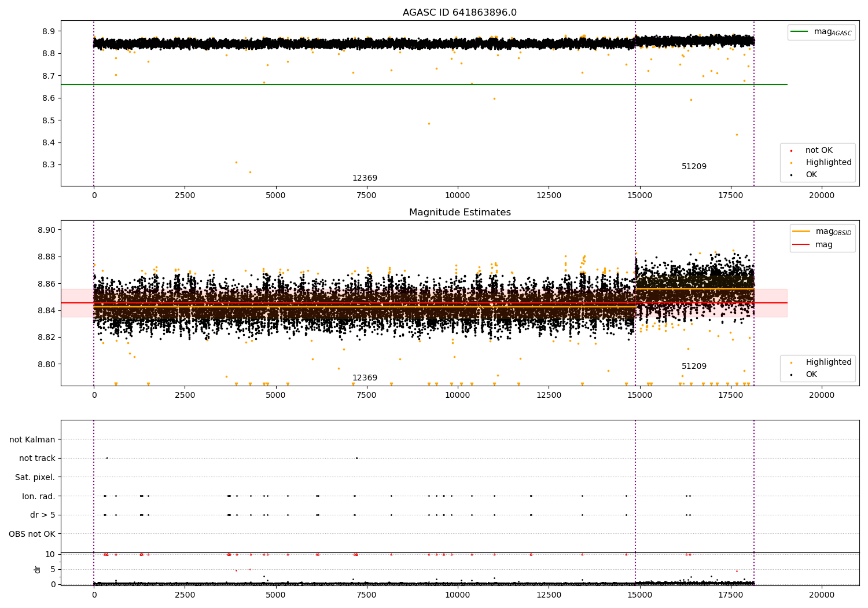Click the red 'mag' legend entry in the middle plot

pyautogui.click(x=813, y=245)
